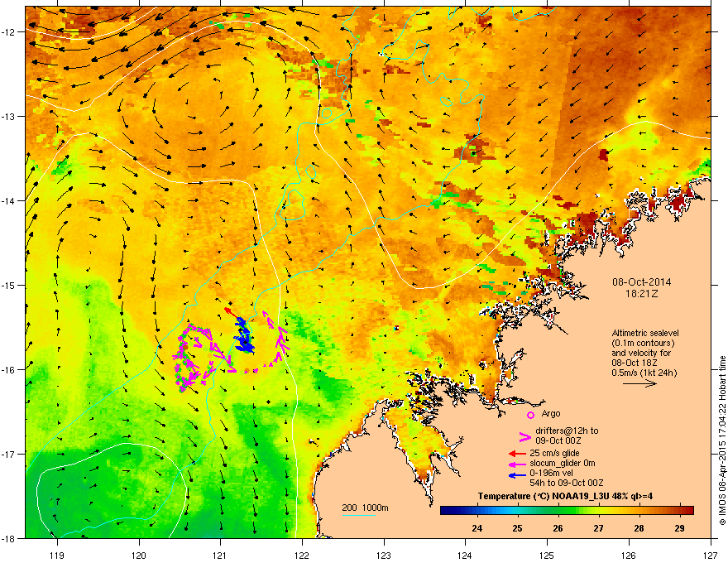Click the red glider arrow on the map

click(x=230, y=312)
